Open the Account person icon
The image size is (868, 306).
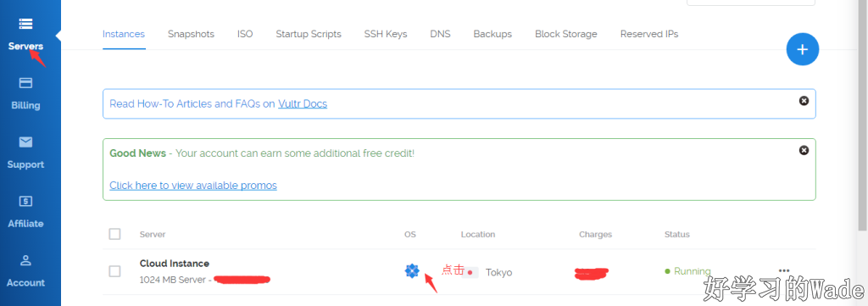[25, 260]
